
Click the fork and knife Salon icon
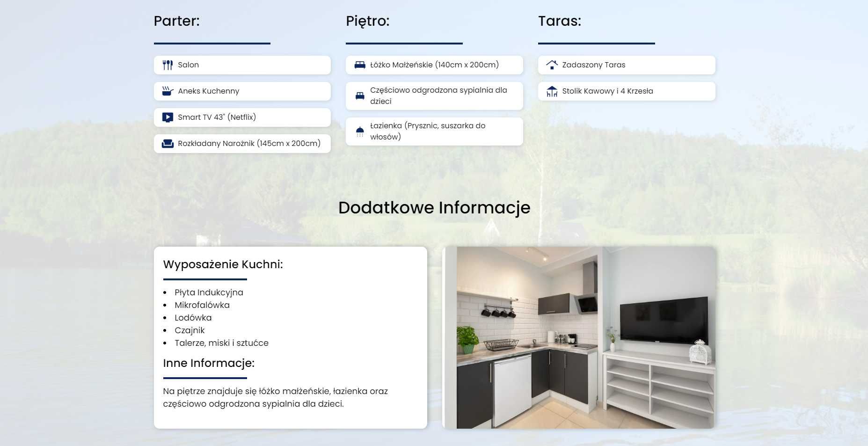[x=168, y=65]
